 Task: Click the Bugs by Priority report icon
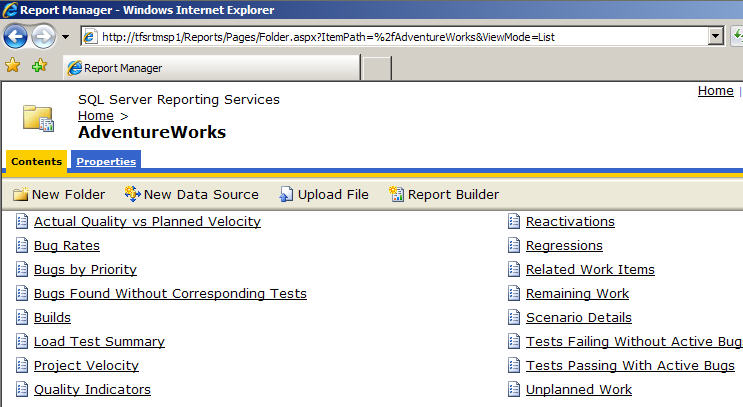pyautogui.click(x=22, y=269)
